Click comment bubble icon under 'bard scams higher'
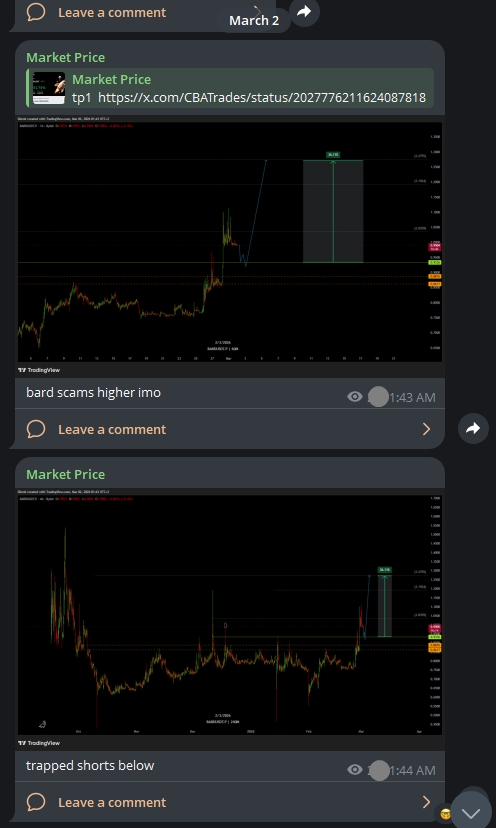496x828 pixels. [x=36, y=429]
